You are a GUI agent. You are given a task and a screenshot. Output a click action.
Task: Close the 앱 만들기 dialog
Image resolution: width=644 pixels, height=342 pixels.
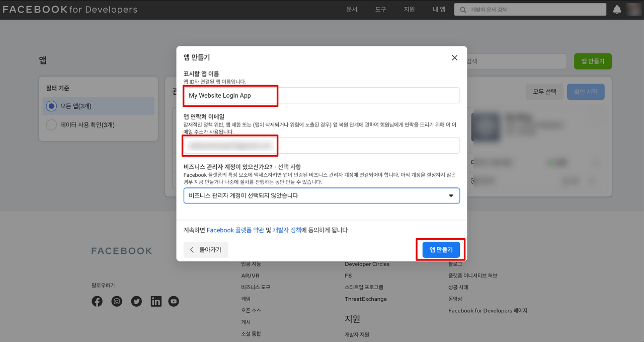tap(454, 58)
